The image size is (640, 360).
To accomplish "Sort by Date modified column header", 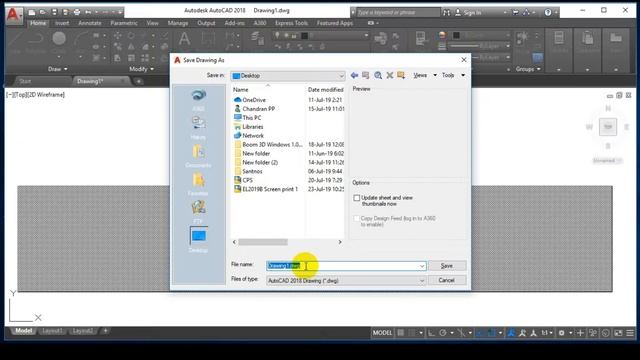I will coord(325,90).
